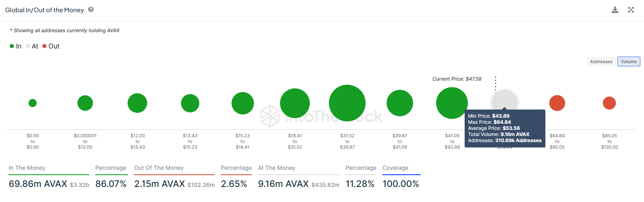644x202 pixels.
Task: Click the help question mark icon
Action: [91, 9]
